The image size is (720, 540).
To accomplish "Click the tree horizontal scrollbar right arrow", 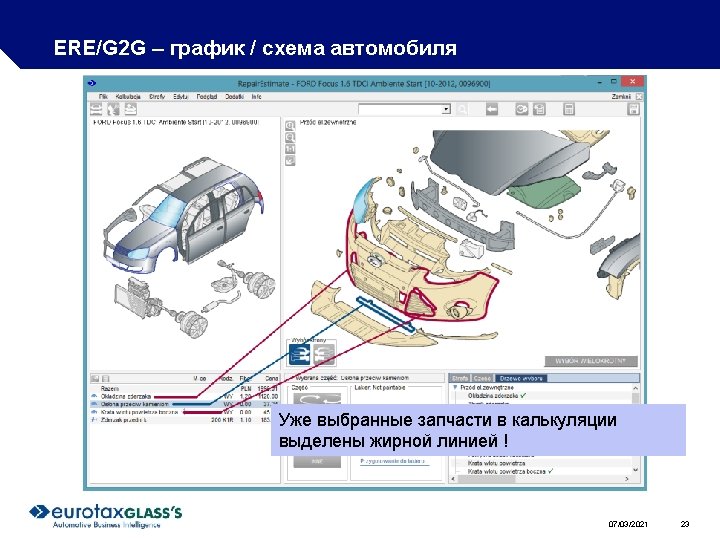I will pyautogui.click(x=627, y=478).
